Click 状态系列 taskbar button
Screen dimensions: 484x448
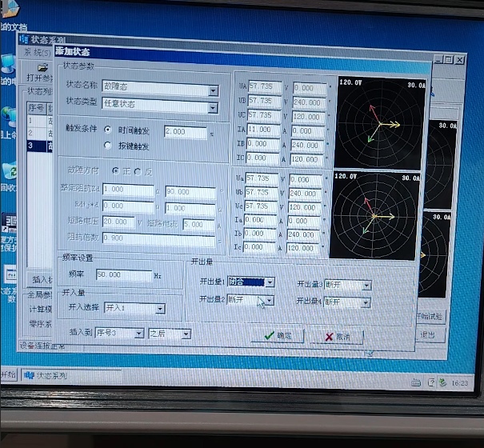click(50, 374)
